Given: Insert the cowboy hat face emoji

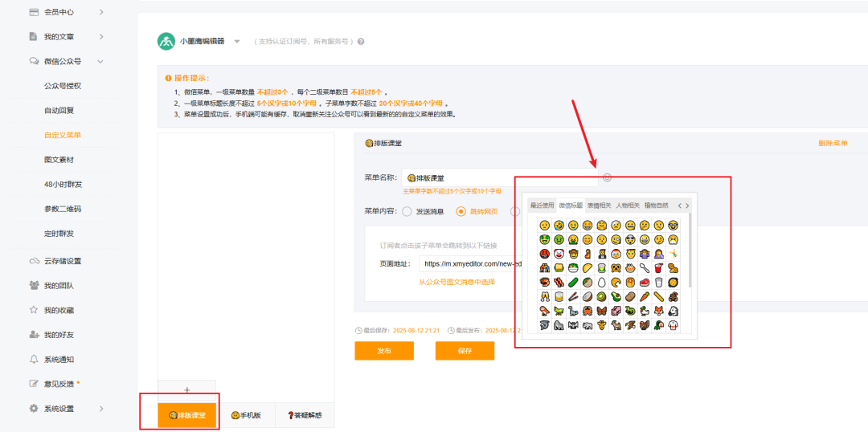Looking at the screenshot, I should [572, 254].
